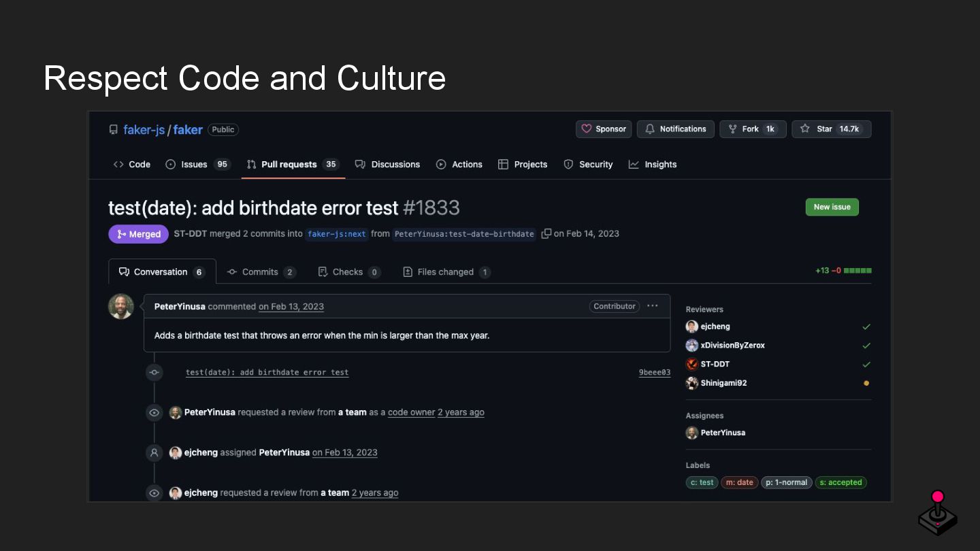Screen dimensions: 980x551
Task: Open the Projects tab
Action: 523,164
